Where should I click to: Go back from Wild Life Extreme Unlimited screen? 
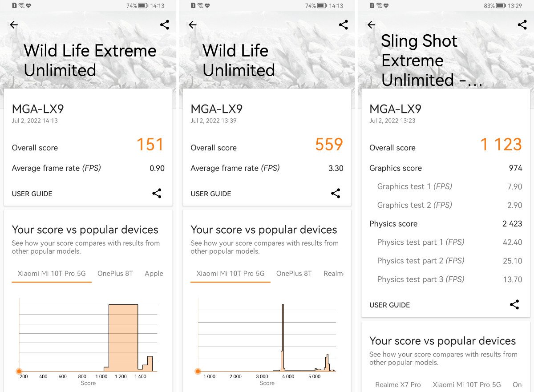(14, 25)
